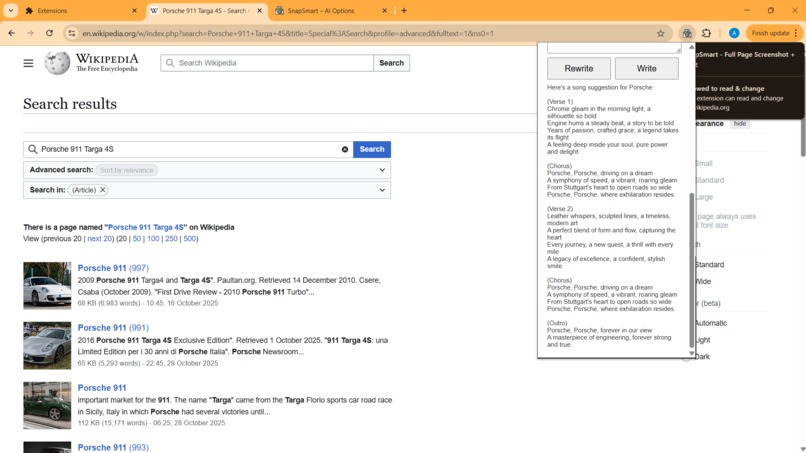The image size is (806, 453).
Task: Close the Extensions tab
Action: (x=135, y=10)
